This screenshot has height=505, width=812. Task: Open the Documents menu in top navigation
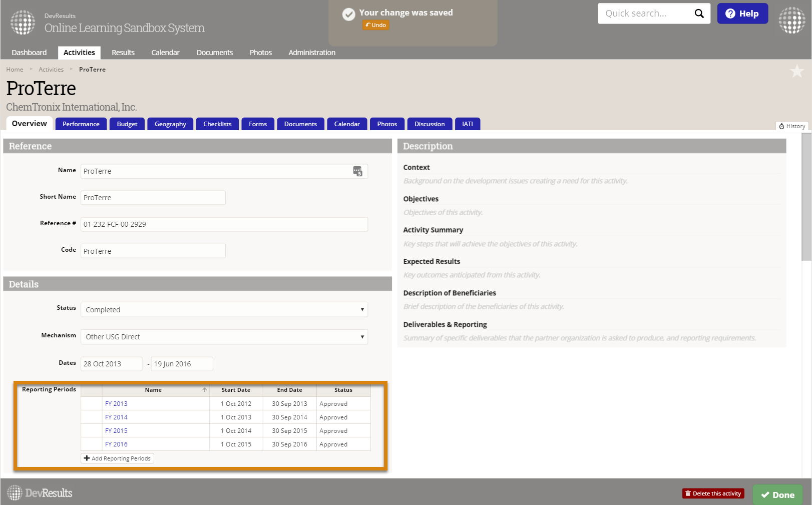click(215, 53)
